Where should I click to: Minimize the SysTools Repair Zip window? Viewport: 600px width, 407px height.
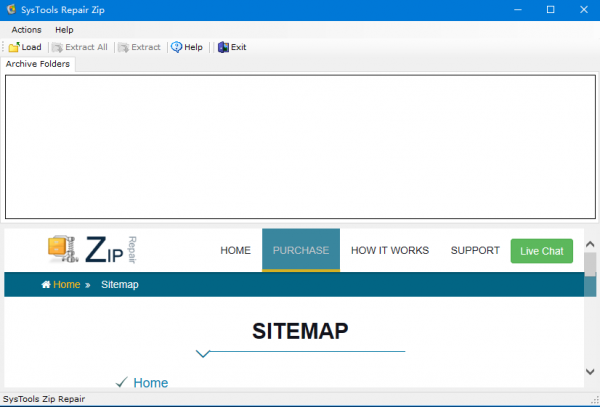pos(518,10)
